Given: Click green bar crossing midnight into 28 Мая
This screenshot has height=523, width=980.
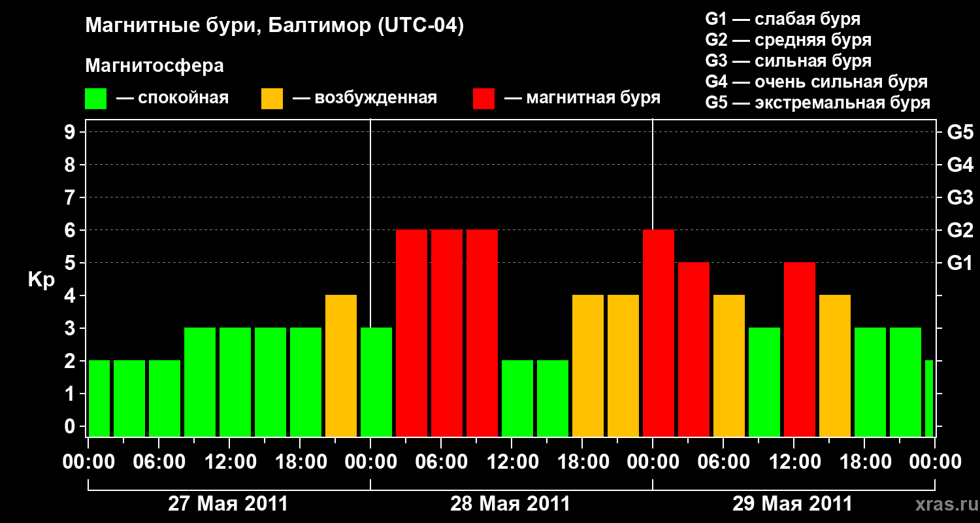Looking at the screenshot, I should (x=376, y=382).
